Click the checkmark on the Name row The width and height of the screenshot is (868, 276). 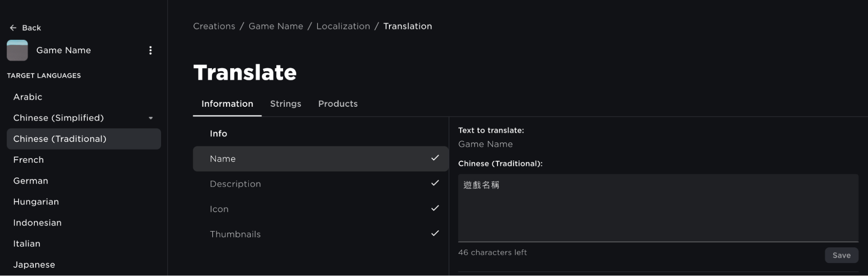pyautogui.click(x=435, y=158)
